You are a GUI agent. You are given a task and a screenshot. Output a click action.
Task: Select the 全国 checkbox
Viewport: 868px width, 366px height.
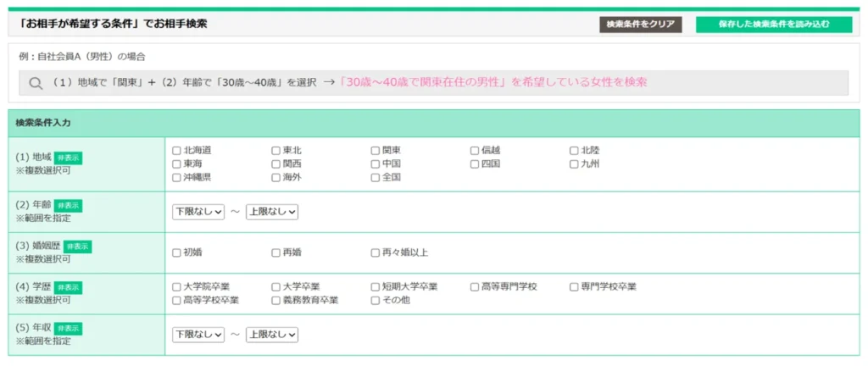coord(376,178)
